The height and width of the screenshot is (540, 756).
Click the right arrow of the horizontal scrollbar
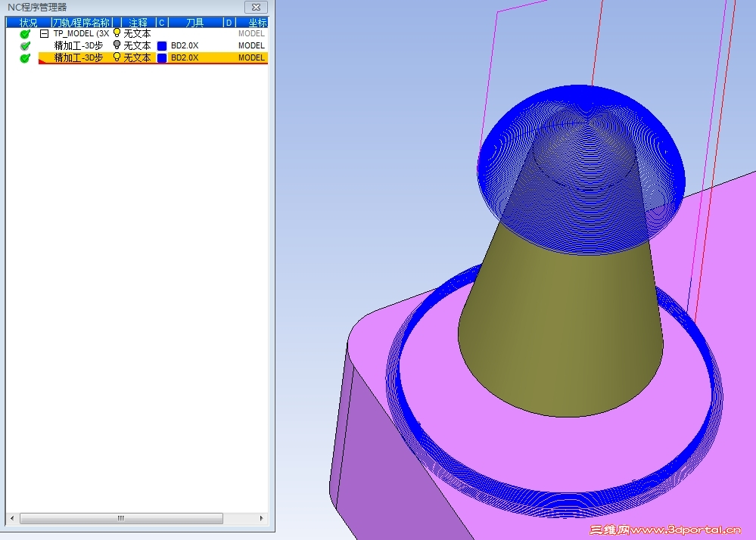tap(261, 518)
